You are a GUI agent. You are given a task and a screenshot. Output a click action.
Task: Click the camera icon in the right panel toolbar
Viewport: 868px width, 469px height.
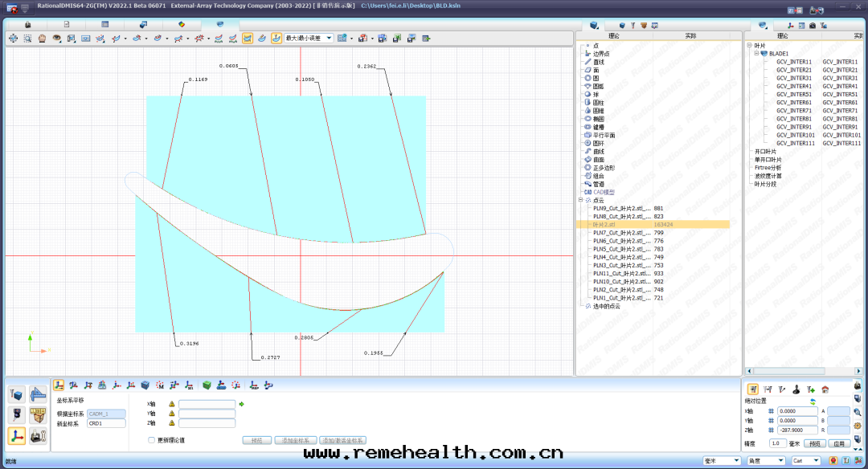(x=813, y=26)
